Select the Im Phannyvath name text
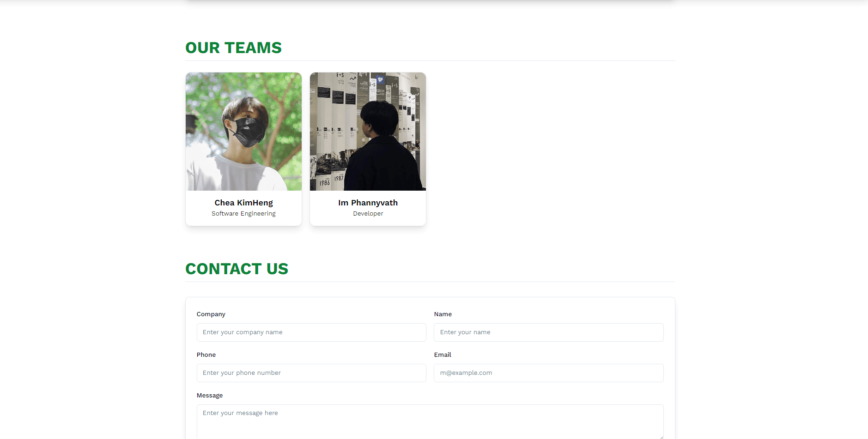868x439 pixels. 368,203
